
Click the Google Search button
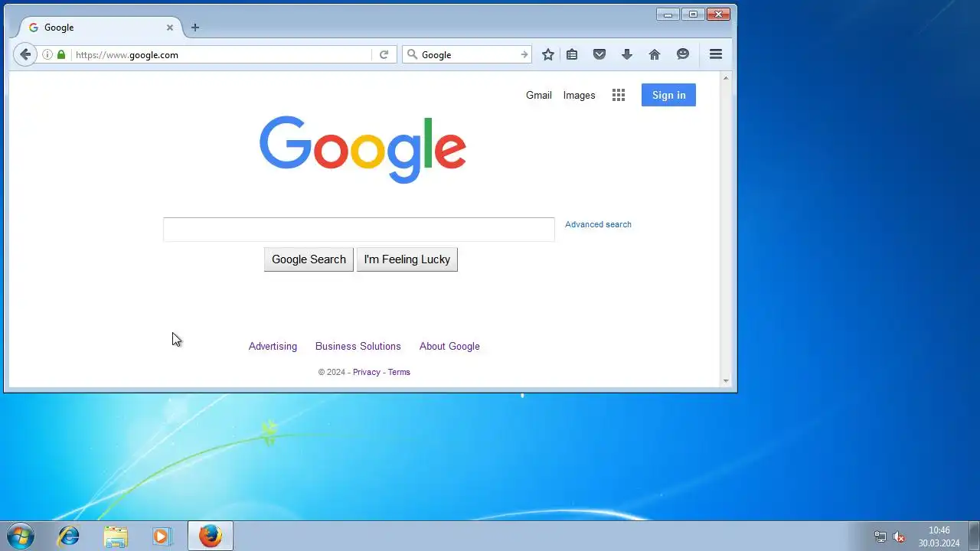309,259
